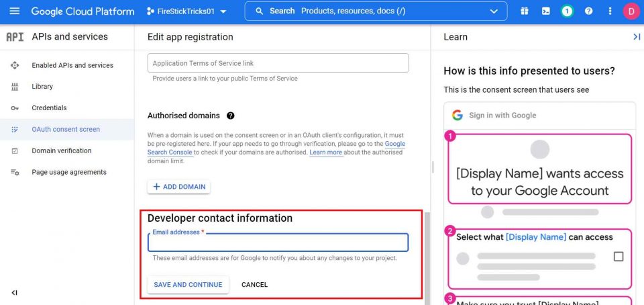Open Enabled APIs and services
The image size is (644, 305).
[72, 65]
